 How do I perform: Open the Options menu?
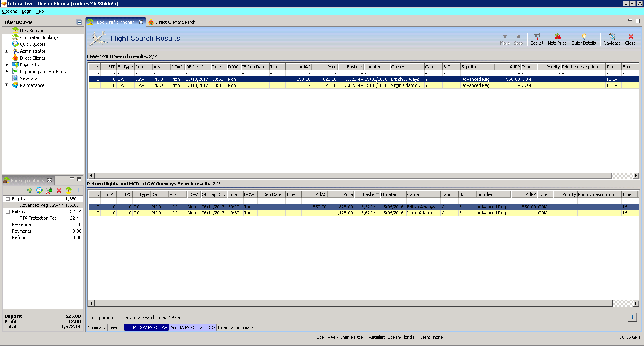(10, 12)
